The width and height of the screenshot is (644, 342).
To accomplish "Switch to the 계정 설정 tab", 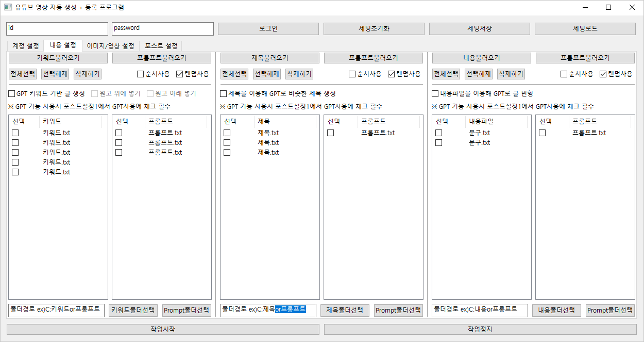I will 25,46.
